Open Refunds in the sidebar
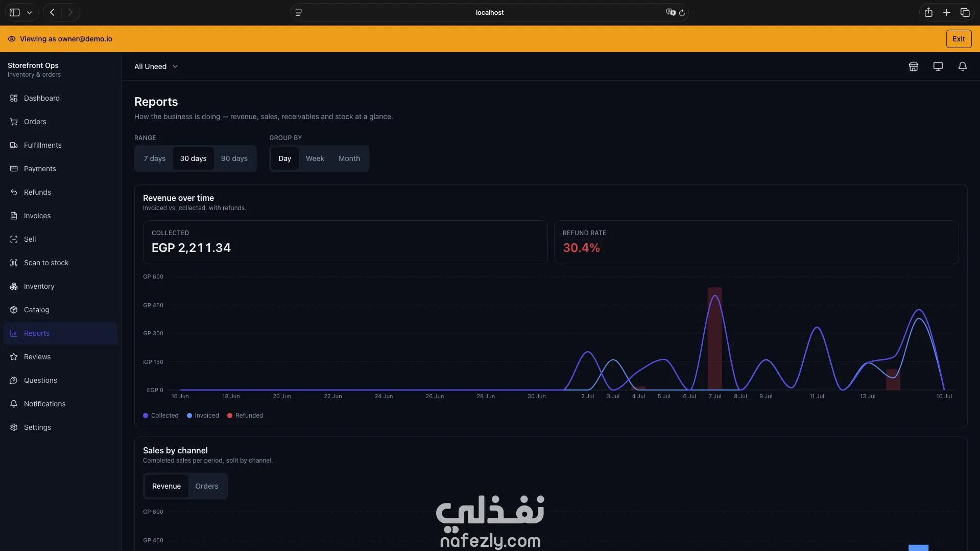The image size is (980, 551). click(60, 192)
